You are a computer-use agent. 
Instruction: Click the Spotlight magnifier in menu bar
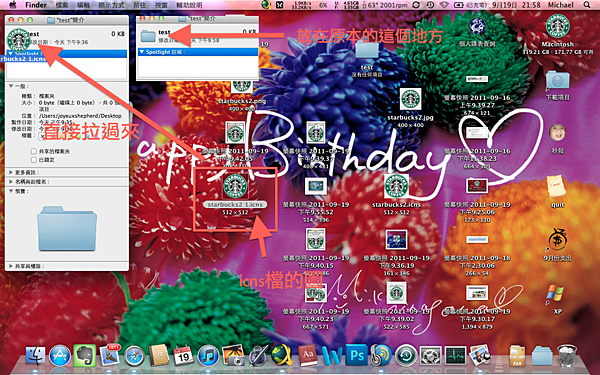tap(587, 5)
